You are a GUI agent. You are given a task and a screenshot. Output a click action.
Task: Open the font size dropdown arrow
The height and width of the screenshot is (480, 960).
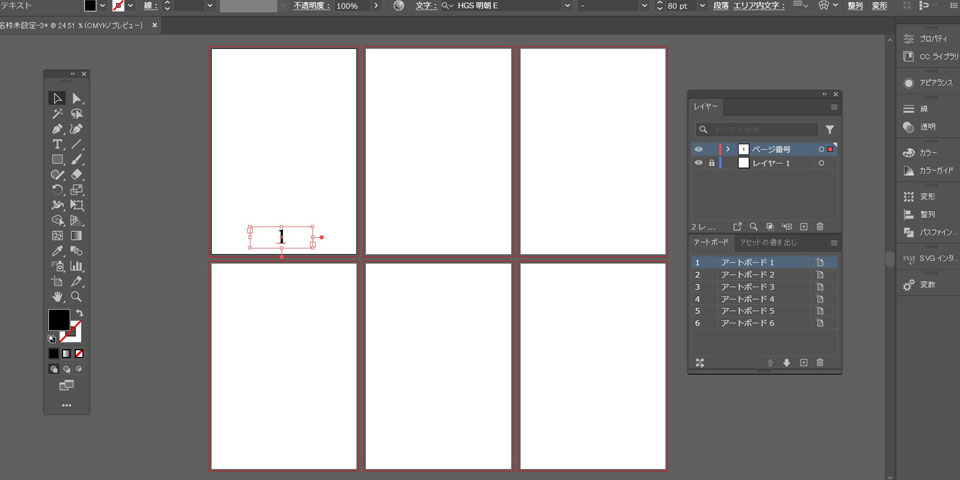(x=704, y=6)
